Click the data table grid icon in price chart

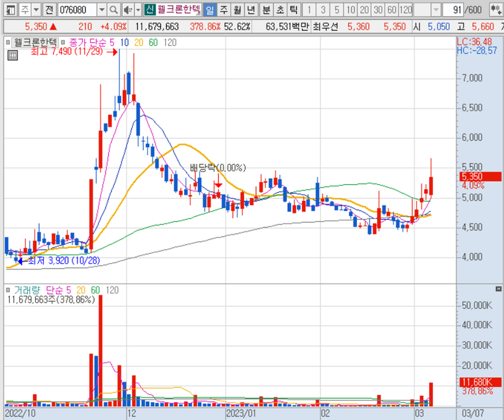click(x=12, y=56)
